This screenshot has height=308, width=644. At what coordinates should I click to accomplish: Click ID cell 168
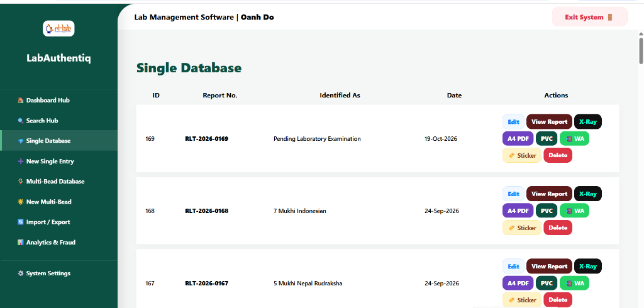tap(150, 211)
